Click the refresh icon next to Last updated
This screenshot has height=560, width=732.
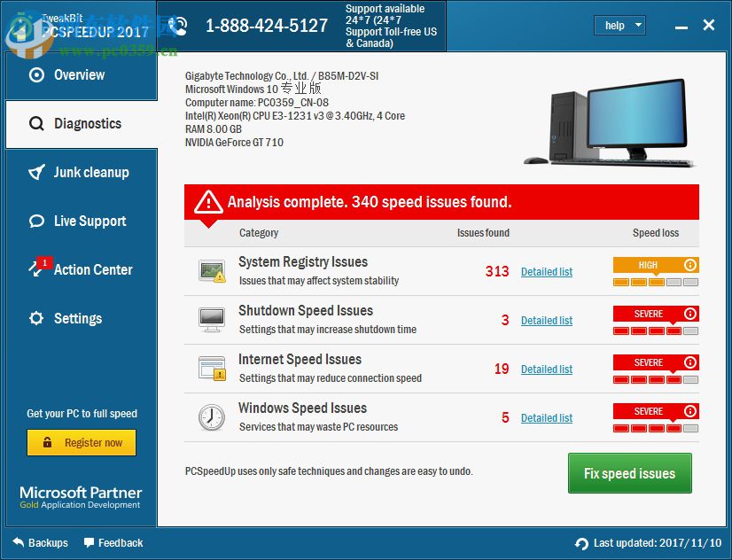pyautogui.click(x=581, y=543)
